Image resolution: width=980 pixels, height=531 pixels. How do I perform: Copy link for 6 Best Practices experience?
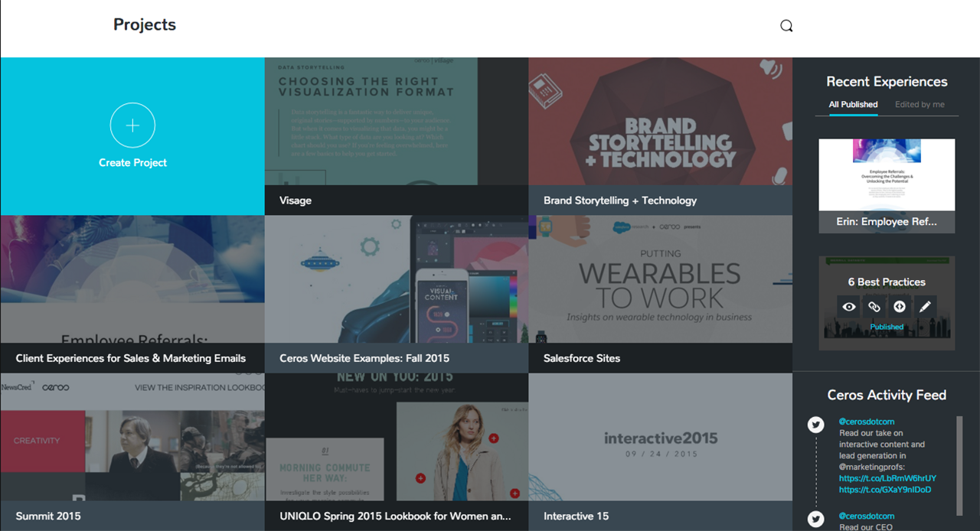coord(874,307)
